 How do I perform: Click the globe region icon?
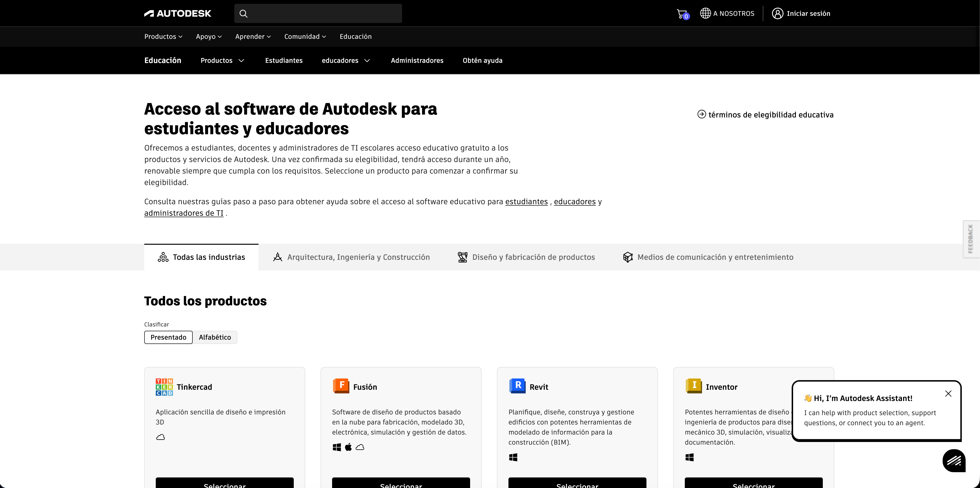(705, 13)
